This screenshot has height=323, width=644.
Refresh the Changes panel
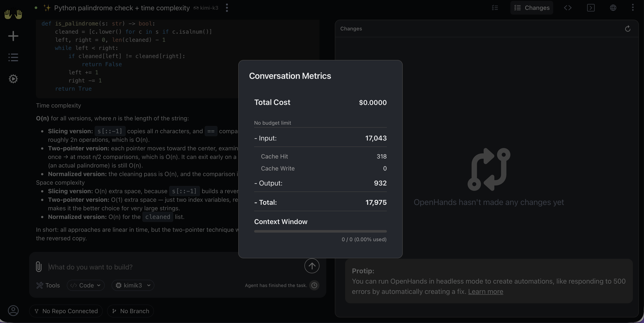point(628,29)
